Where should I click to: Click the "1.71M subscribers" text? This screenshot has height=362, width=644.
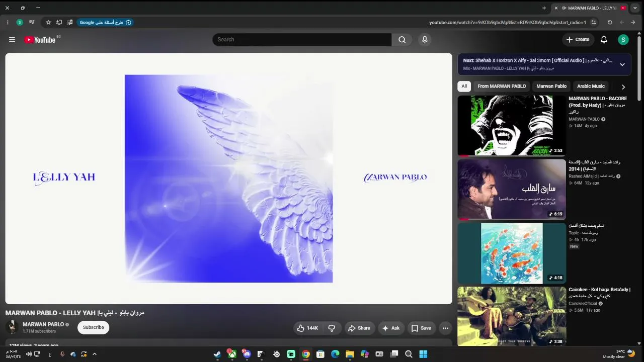[39, 331]
